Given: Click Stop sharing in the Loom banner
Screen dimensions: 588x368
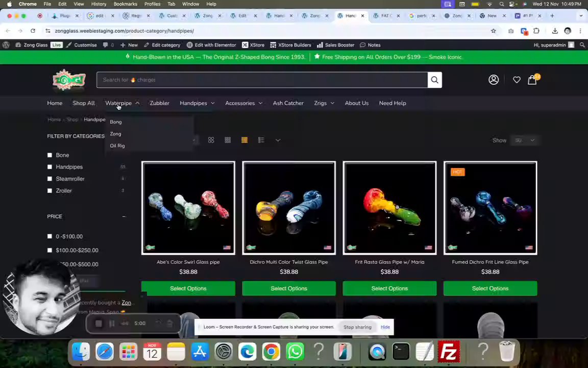Looking at the screenshot, I should 357,327.
